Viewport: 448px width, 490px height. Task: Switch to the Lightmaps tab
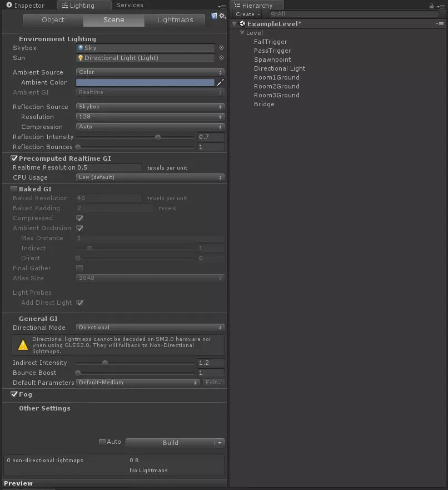point(175,20)
